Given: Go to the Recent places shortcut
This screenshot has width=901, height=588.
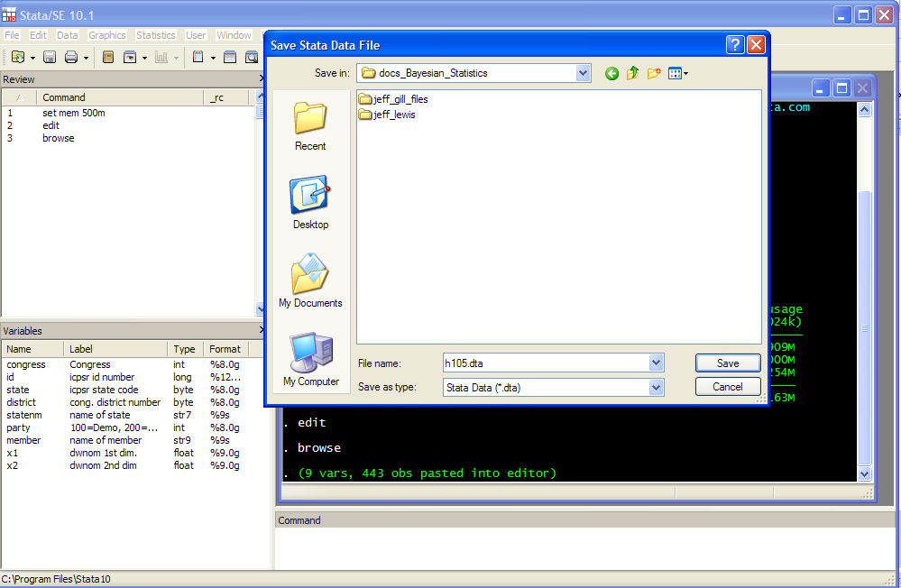Looking at the screenshot, I should click(x=310, y=125).
